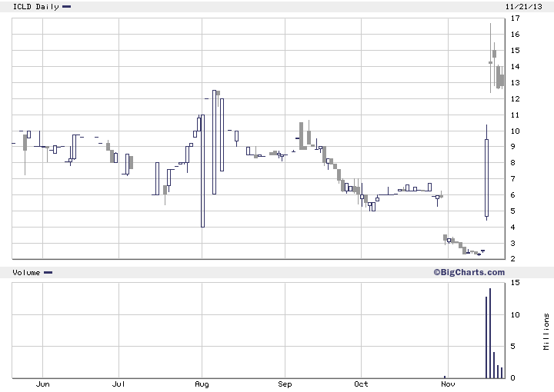This screenshot has width=554, height=392.
Task: Click the Oct month label
Action: [361, 384]
